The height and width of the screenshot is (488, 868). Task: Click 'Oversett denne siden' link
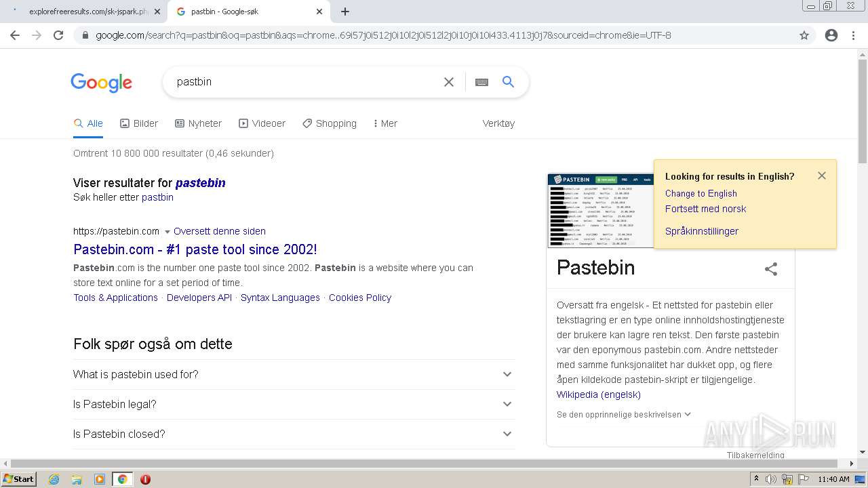tap(220, 231)
